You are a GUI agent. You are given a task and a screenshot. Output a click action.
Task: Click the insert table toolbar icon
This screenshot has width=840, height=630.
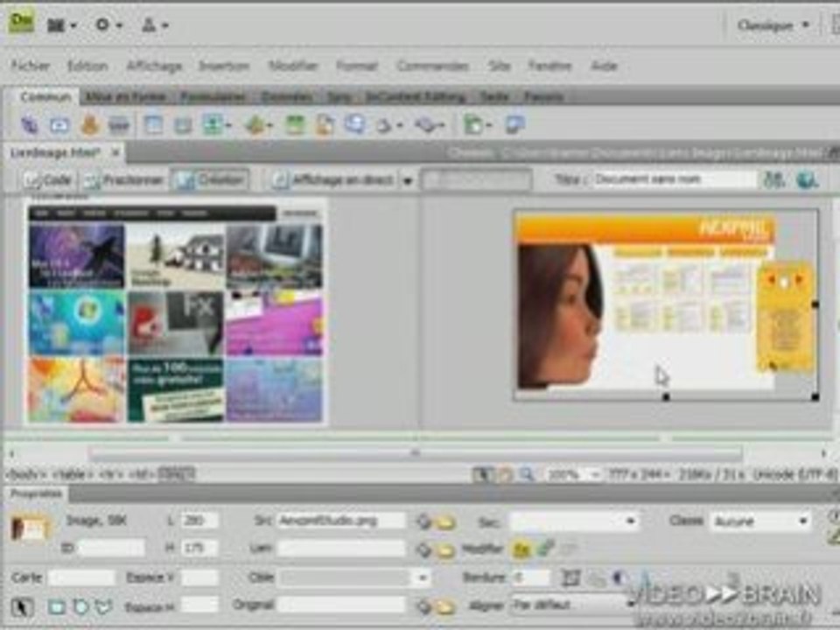[x=154, y=125]
